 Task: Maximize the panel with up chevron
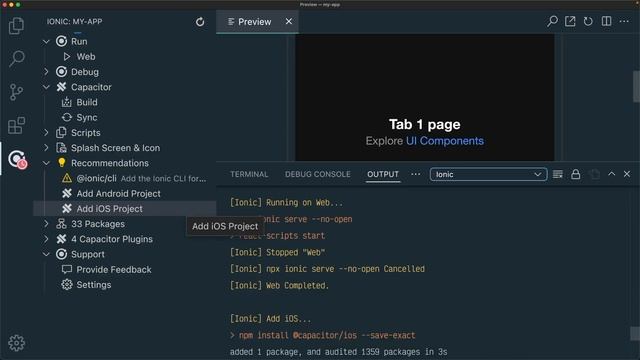point(611,174)
